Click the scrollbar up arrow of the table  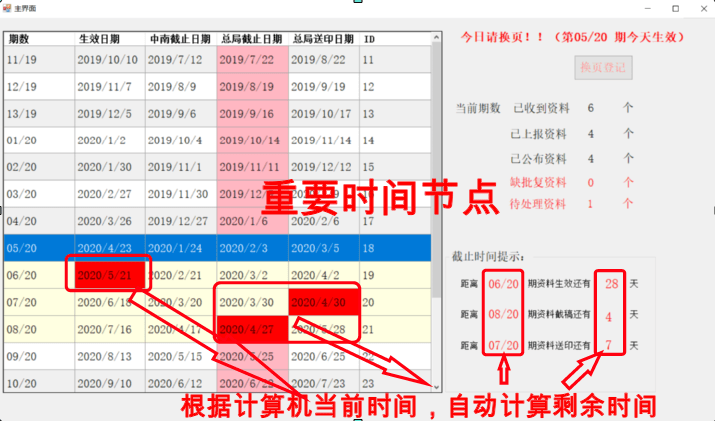[436, 38]
